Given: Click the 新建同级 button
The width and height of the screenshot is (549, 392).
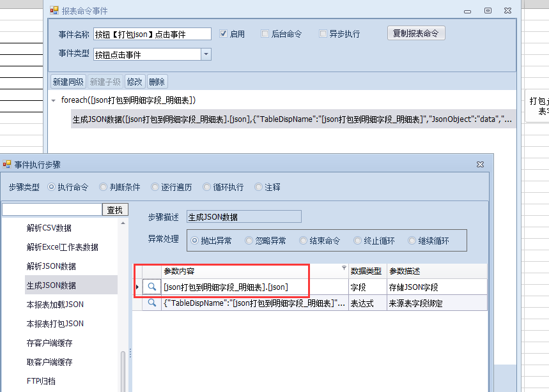Looking at the screenshot, I should coord(68,82).
